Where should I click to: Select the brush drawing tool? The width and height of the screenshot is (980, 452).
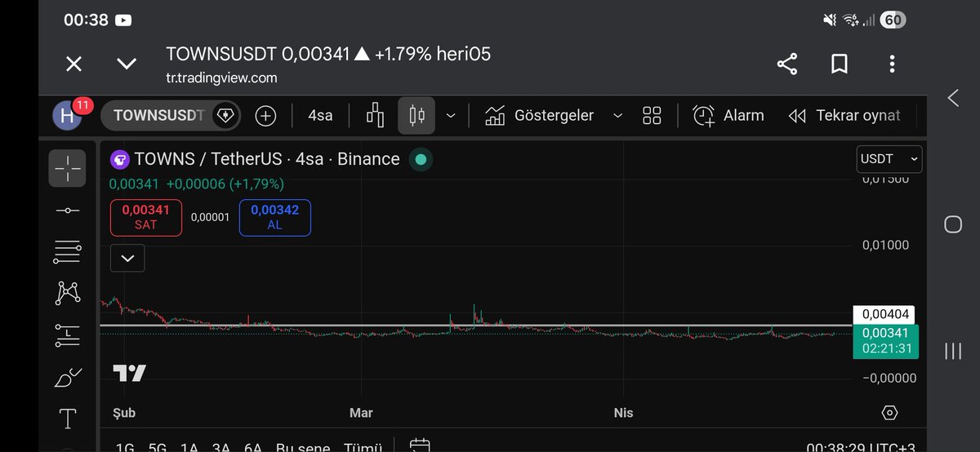(67, 377)
